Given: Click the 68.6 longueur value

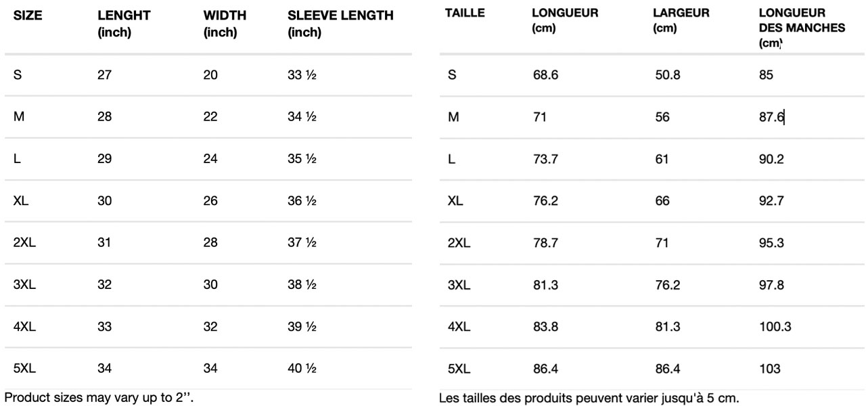Looking at the screenshot, I should [545, 75].
